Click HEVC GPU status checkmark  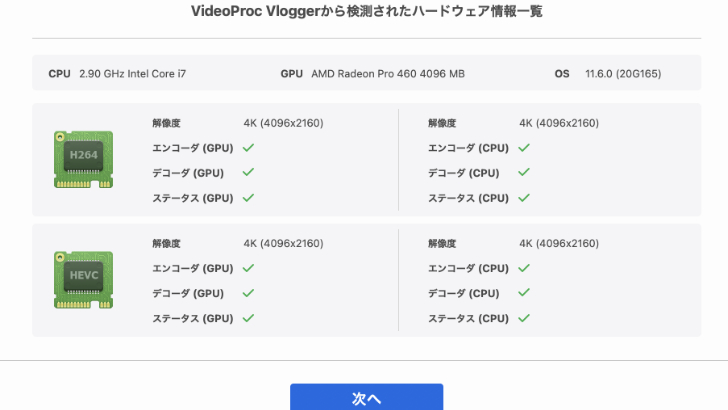[x=248, y=318]
